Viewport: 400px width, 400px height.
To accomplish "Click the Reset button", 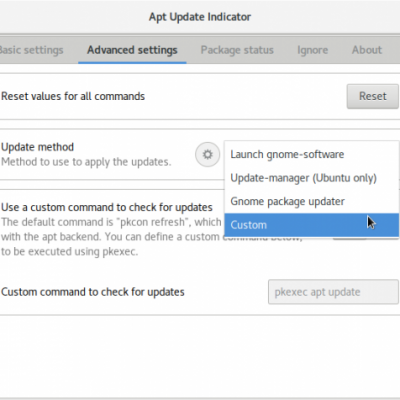I will [x=373, y=96].
